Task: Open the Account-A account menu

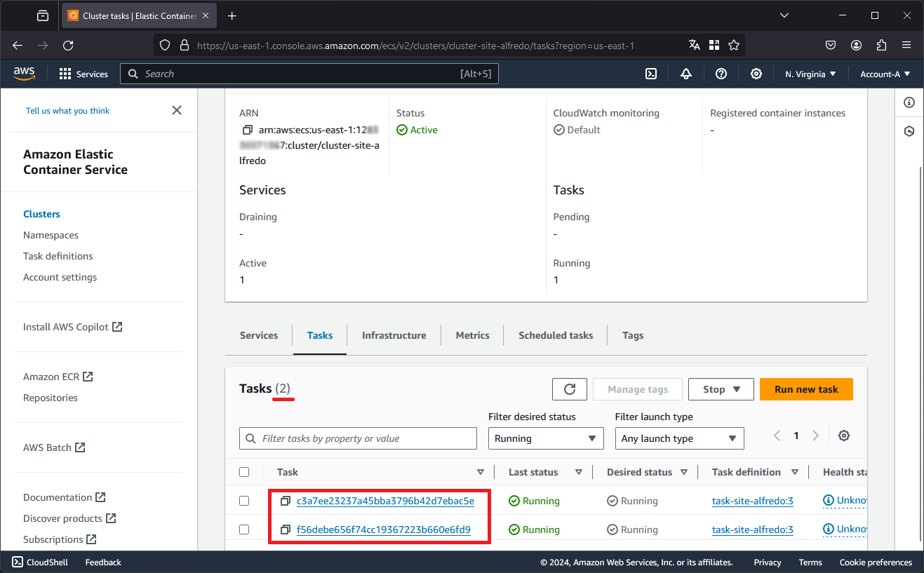Action: point(885,74)
